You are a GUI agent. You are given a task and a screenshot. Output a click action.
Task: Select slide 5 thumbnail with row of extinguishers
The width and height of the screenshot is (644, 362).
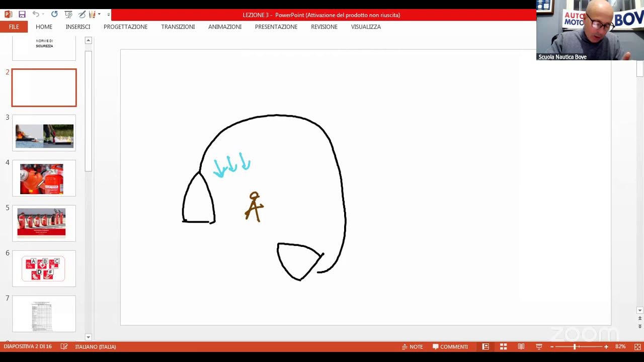[x=44, y=223]
